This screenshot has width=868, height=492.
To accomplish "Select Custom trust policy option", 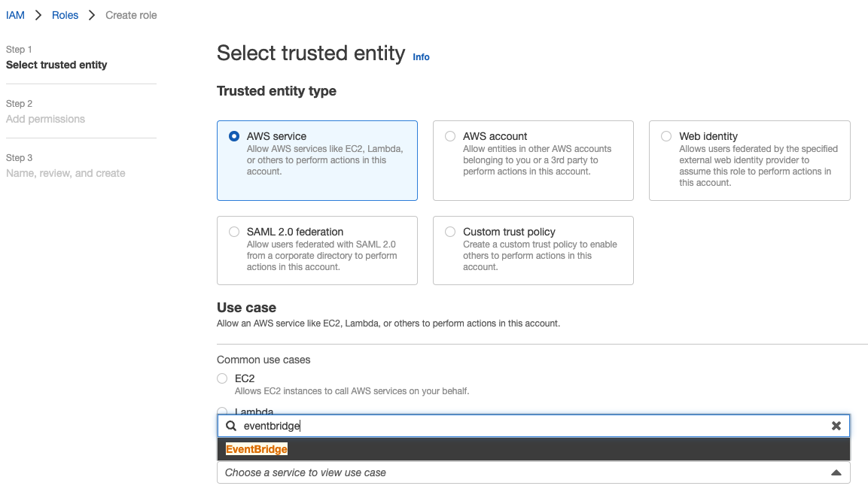I will click(x=449, y=232).
